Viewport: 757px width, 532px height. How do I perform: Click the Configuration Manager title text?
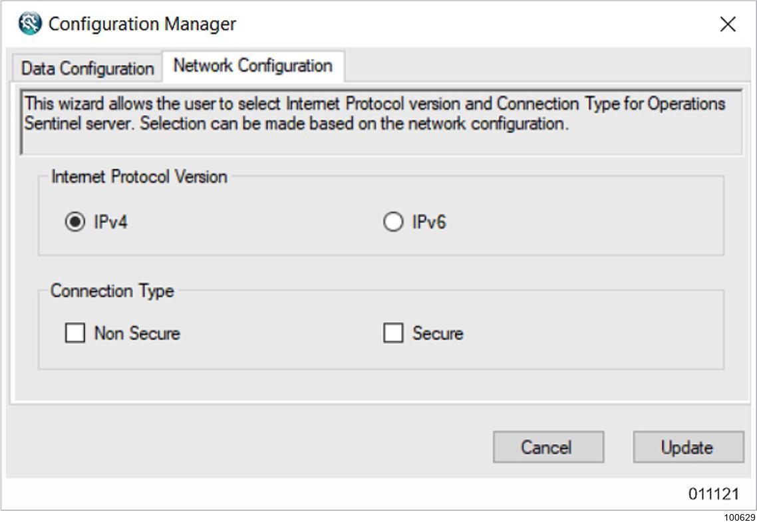click(x=142, y=24)
